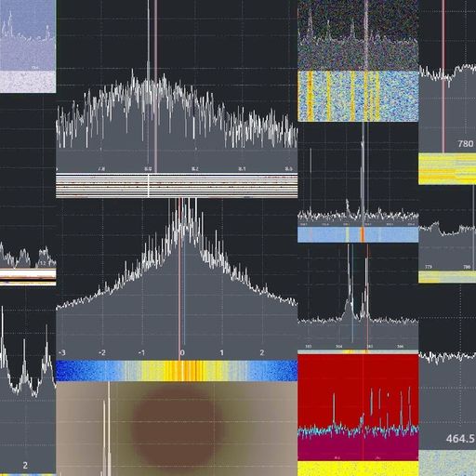Click the blue-yellow waterfall strip under the -3 to 2 spectrum
The image size is (476, 476).
(x=177, y=371)
